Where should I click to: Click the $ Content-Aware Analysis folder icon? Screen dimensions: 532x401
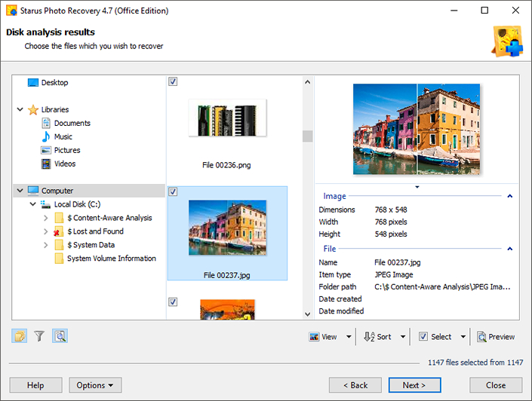click(59, 218)
